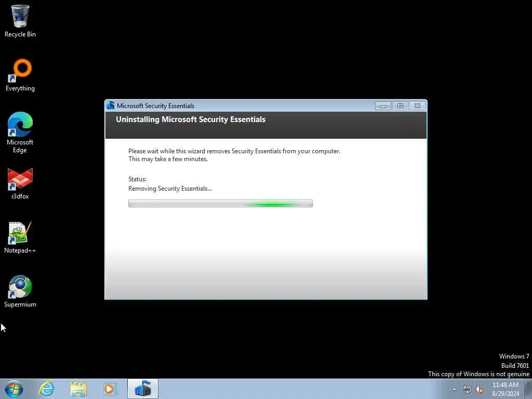532x399 pixels.
Task: Click the 'Status:' label
Action: click(137, 179)
